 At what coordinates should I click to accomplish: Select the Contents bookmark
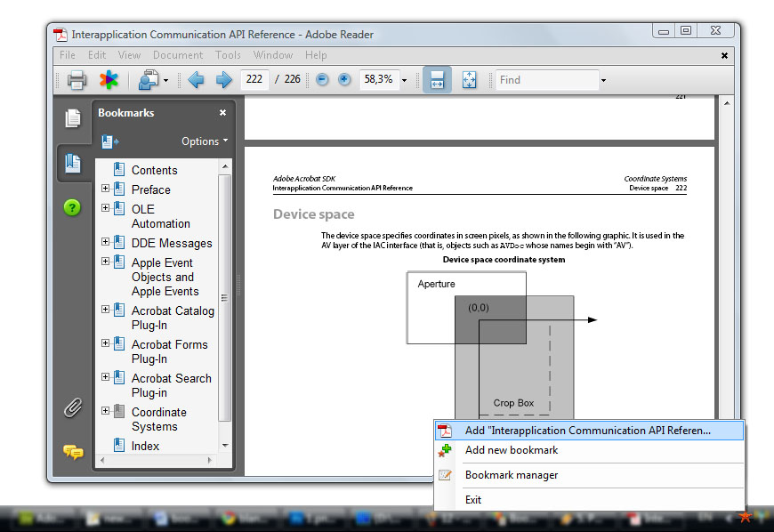point(154,170)
